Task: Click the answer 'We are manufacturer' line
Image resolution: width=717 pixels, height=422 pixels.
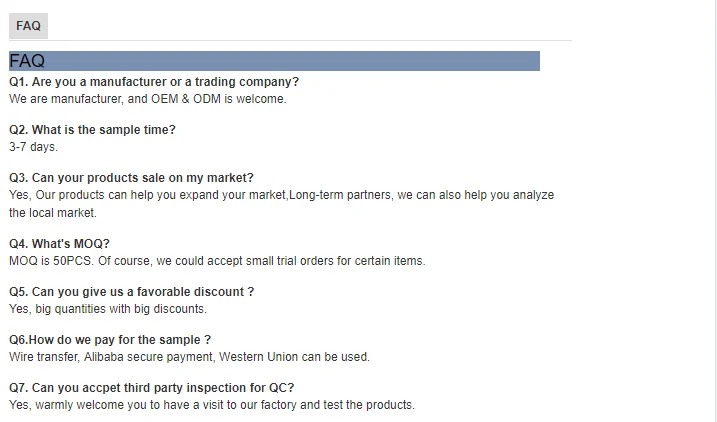Action: pos(148,99)
